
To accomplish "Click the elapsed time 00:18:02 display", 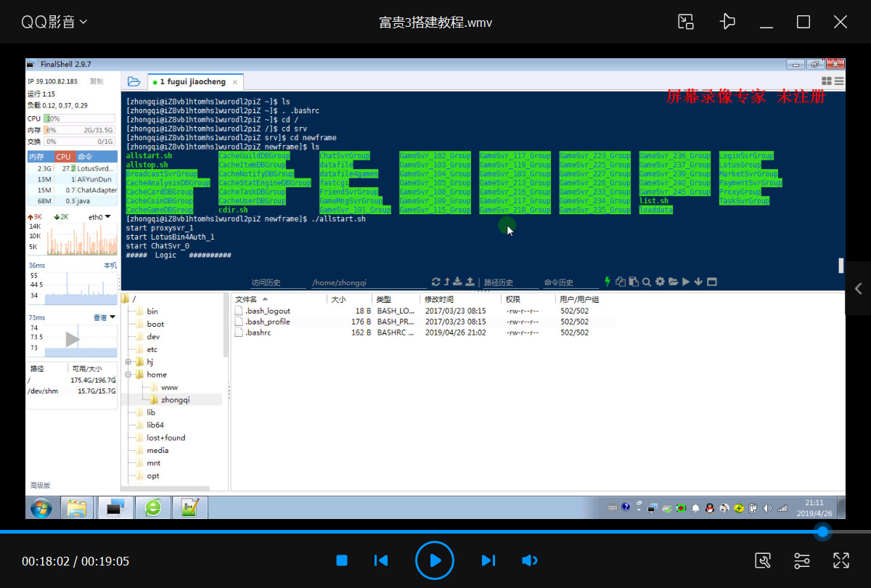I will click(x=45, y=561).
